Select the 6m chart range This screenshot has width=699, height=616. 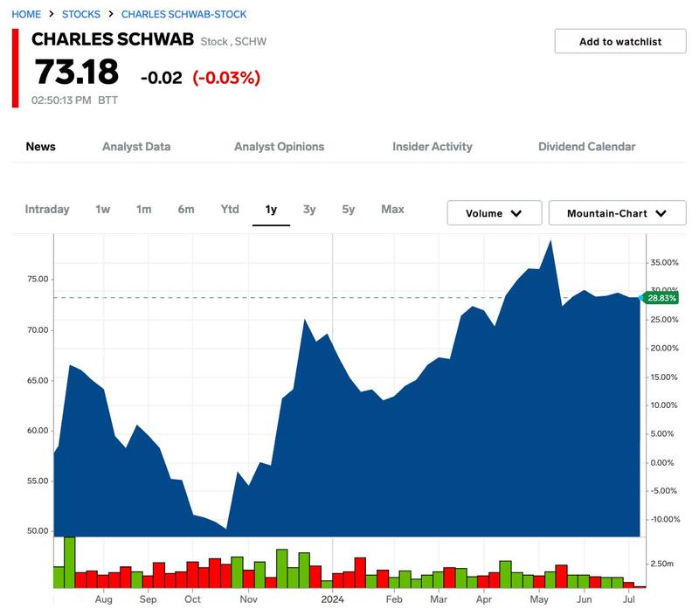click(186, 210)
